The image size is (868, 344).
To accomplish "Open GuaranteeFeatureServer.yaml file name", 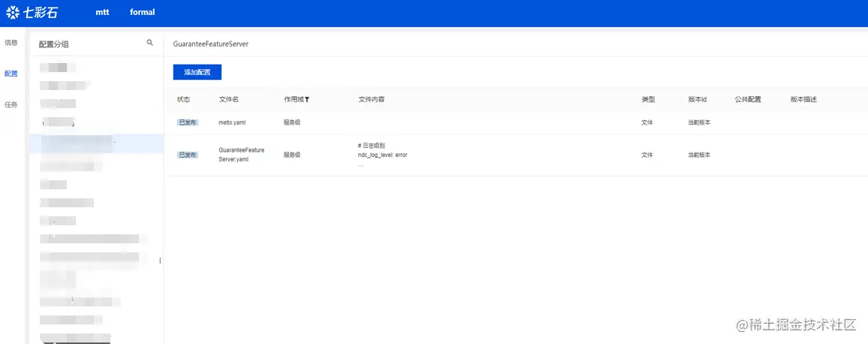I will tap(242, 155).
